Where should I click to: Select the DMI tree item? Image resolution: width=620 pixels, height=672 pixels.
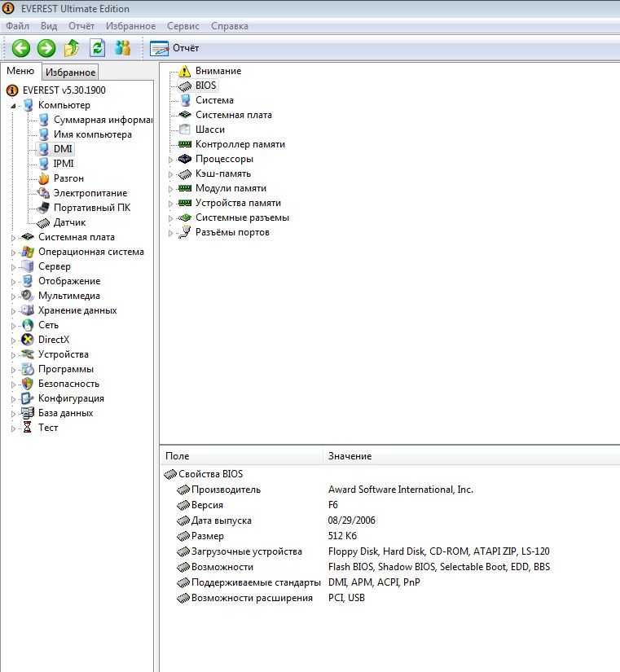[x=63, y=149]
